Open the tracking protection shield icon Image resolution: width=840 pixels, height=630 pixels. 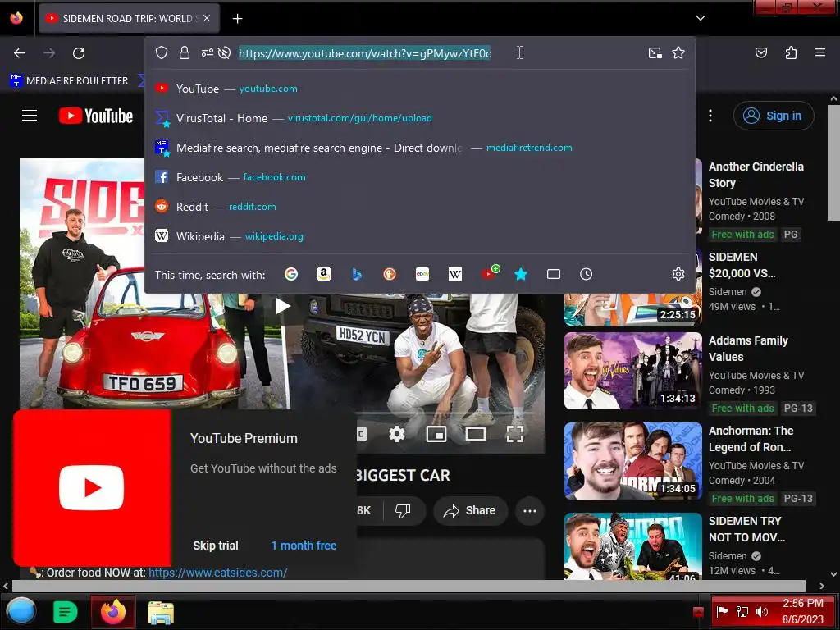[162, 52]
